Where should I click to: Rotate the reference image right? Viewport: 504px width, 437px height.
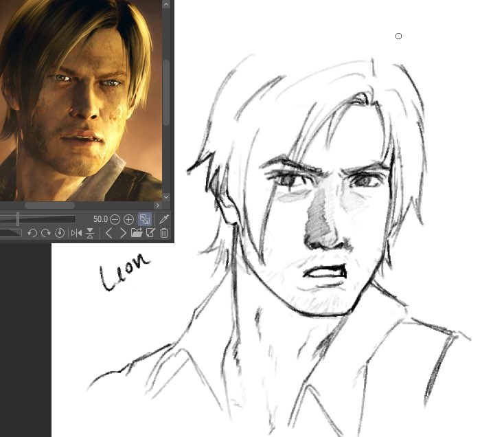point(46,233)
